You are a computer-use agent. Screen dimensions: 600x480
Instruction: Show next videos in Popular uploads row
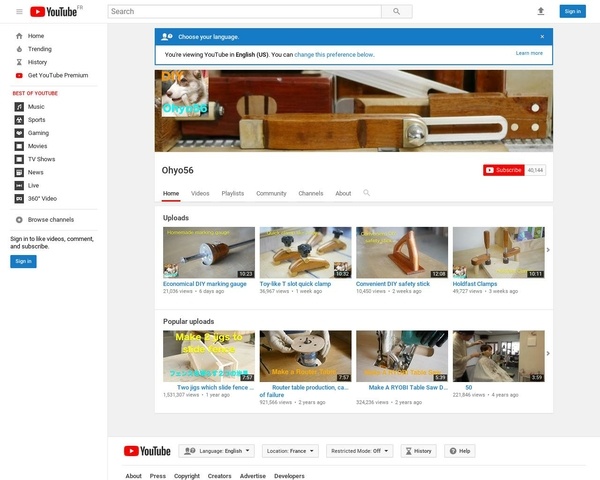pyautogui.click(x=548, y=353)
